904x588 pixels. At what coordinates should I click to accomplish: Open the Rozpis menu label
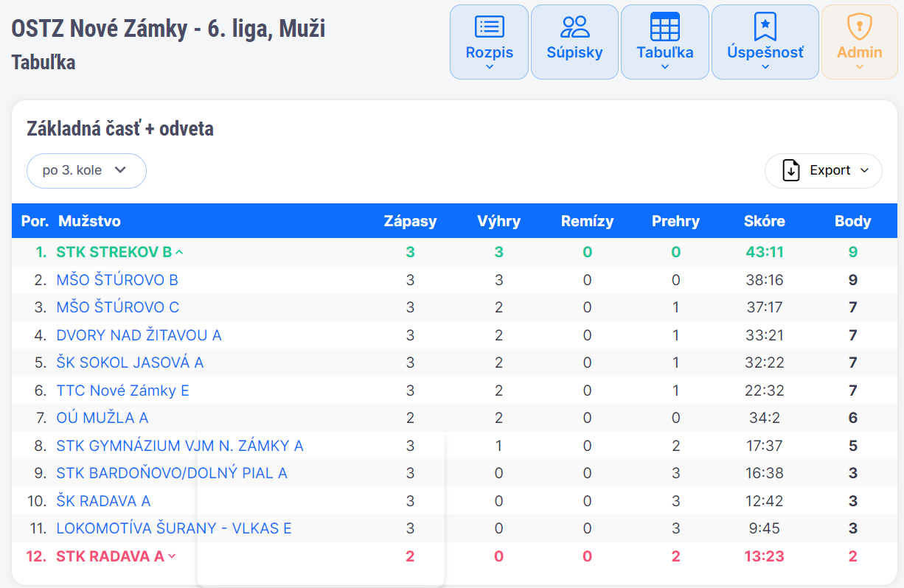click(x=490, y=52)
